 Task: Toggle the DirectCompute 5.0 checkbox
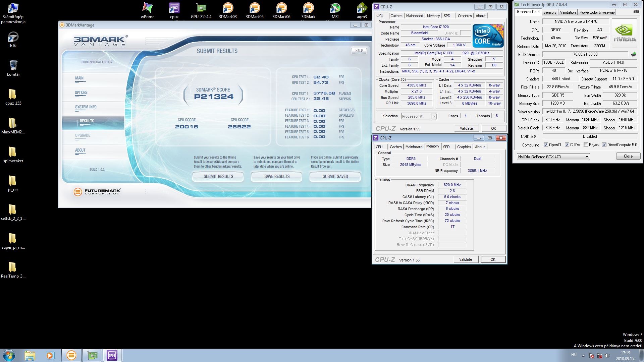604,145
